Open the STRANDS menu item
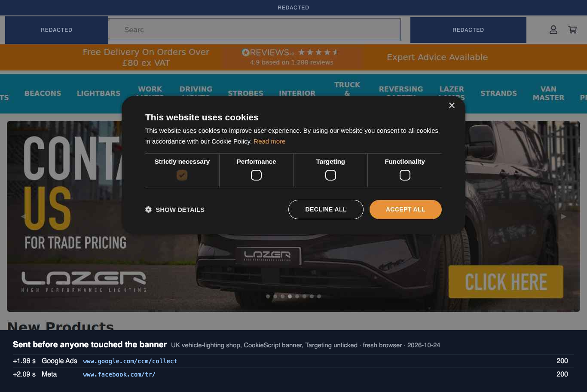587x392 pixels. (x=498, y=93)
